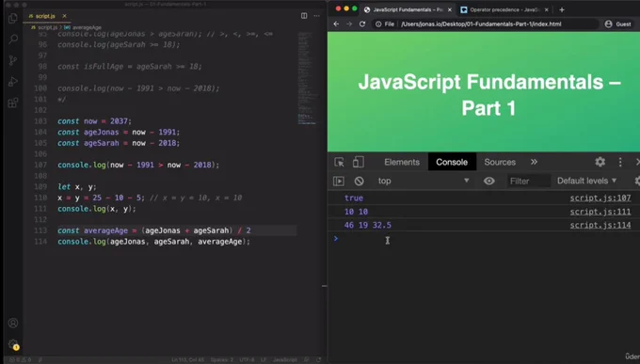Click the JavaScript language mode in status bar

285,360
